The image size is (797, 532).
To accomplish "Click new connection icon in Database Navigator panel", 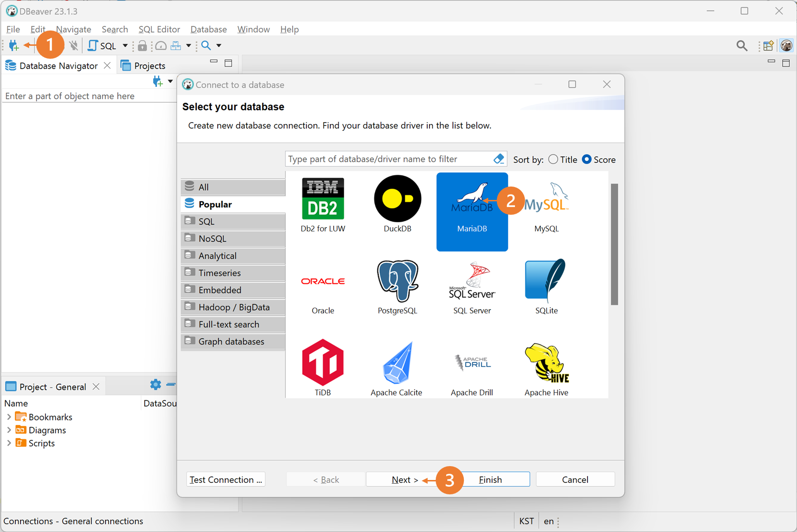I will tap(157, 81).
